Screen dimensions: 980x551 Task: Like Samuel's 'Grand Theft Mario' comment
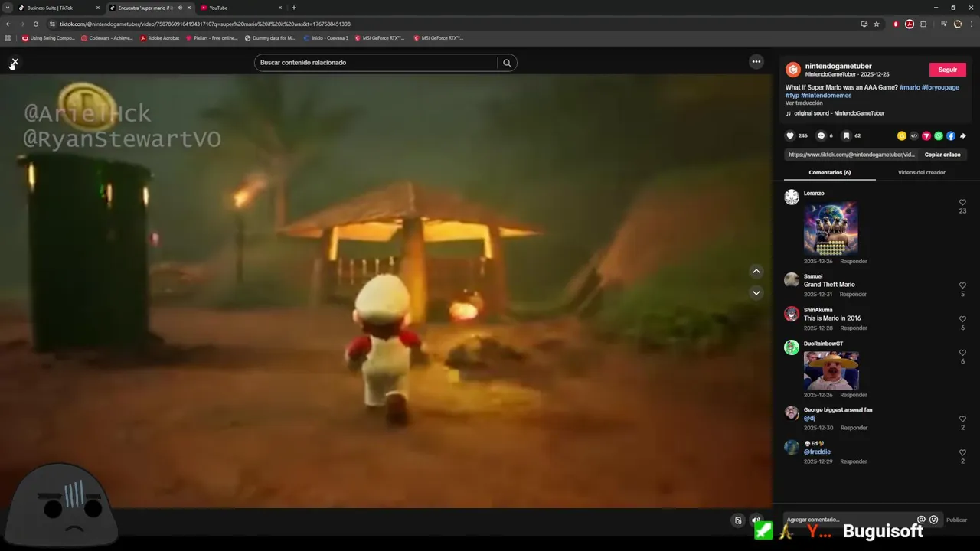(962, 285)
